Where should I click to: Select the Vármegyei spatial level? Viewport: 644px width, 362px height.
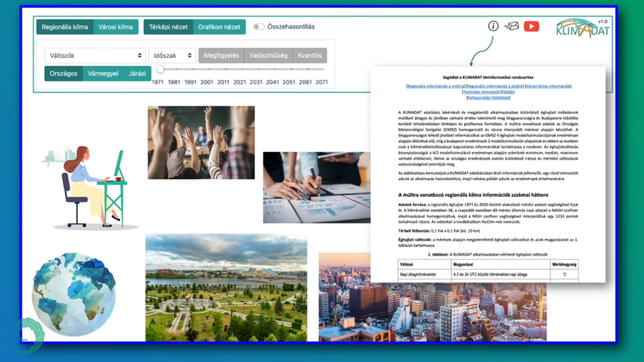click(103, 74)
